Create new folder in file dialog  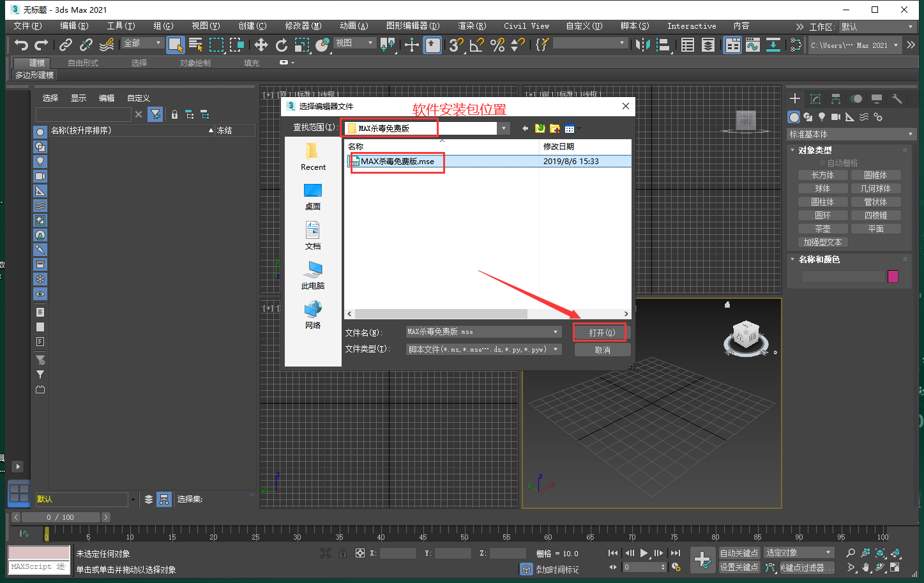coord(554,128)
